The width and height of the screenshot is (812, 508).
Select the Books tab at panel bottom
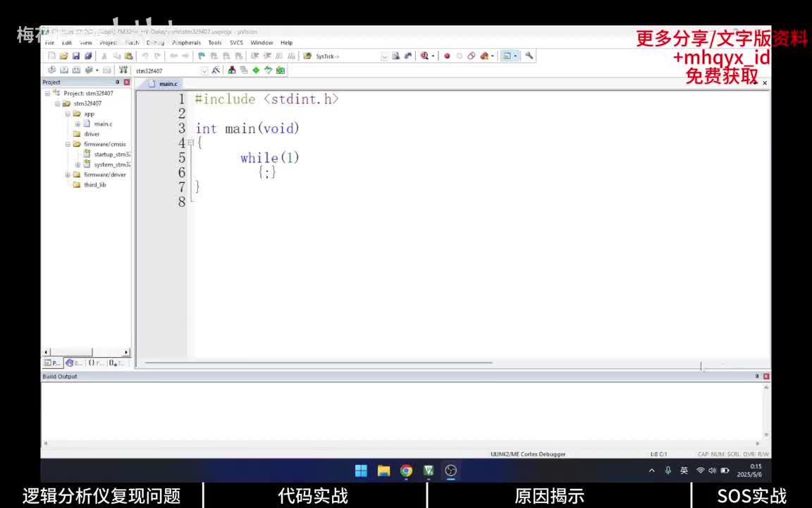tap(73, 363)
